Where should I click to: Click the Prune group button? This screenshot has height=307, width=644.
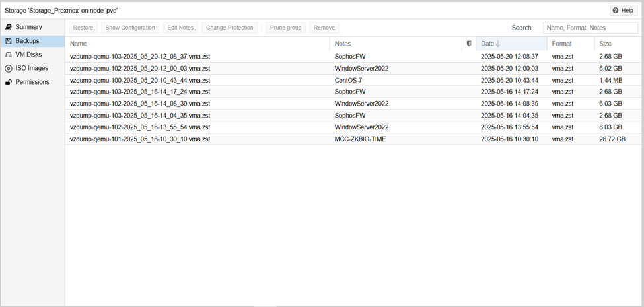285,28
